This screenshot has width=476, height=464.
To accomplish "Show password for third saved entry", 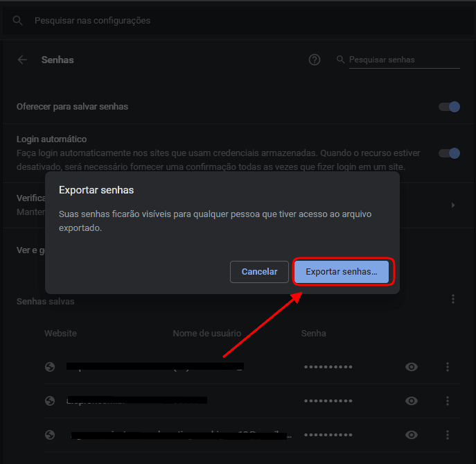I will pos(412,435).
